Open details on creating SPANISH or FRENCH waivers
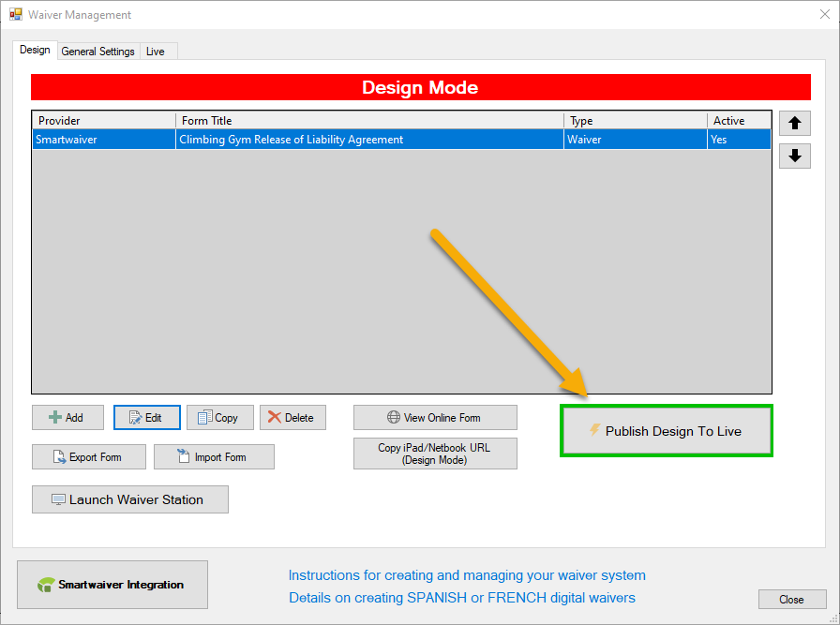Viewport: 840px width, 625px height. pyautogui.click(x=462, y=598)
